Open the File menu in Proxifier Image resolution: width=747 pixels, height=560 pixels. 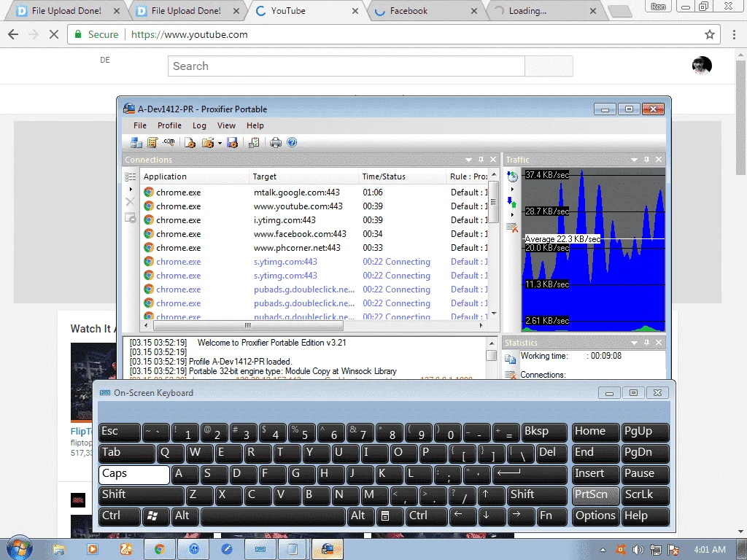click(x=140, y=125)
